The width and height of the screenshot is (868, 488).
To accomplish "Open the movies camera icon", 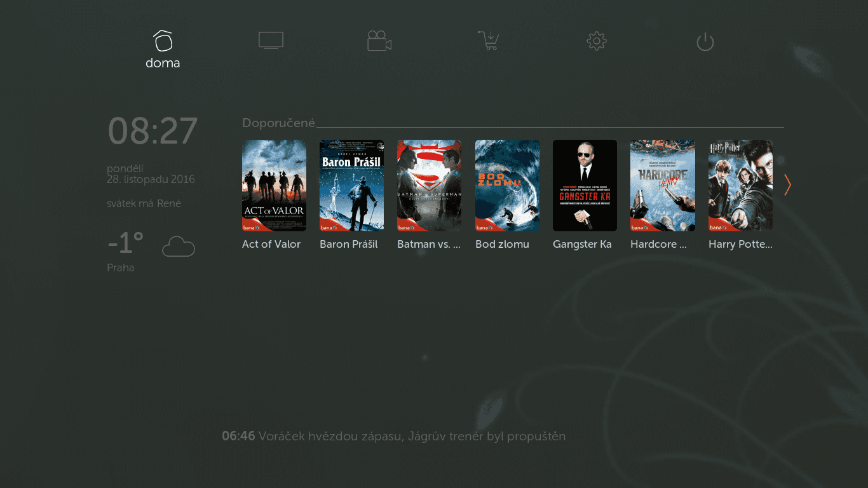I will pyautogui.click(x=379, y=39).
